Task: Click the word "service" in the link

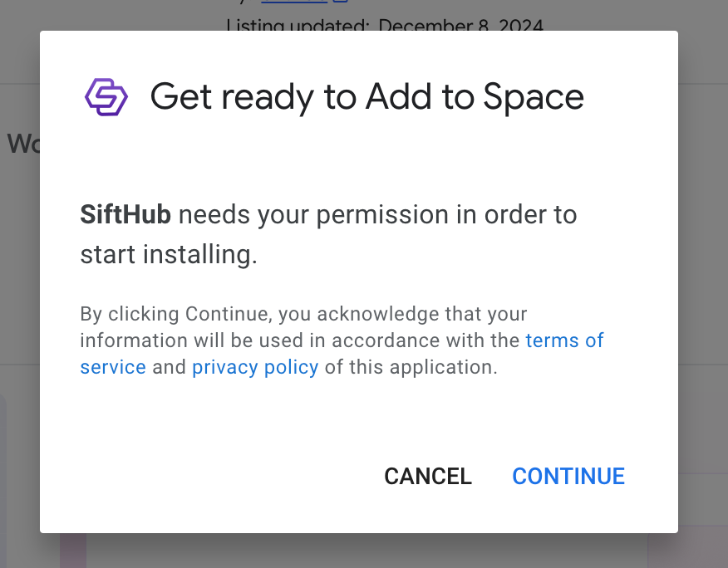Action: pyautogui.click(x=113, y=367)
